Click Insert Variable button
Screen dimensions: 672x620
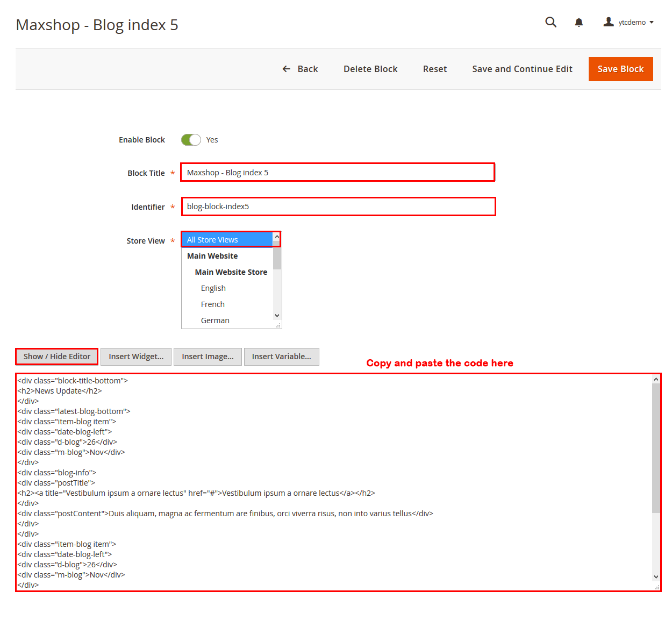(281, 357)
